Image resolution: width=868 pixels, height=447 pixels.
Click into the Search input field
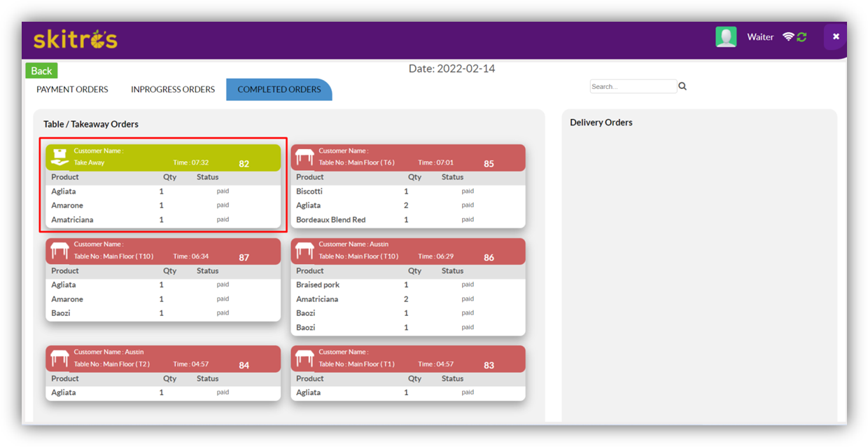coord(633,87)
